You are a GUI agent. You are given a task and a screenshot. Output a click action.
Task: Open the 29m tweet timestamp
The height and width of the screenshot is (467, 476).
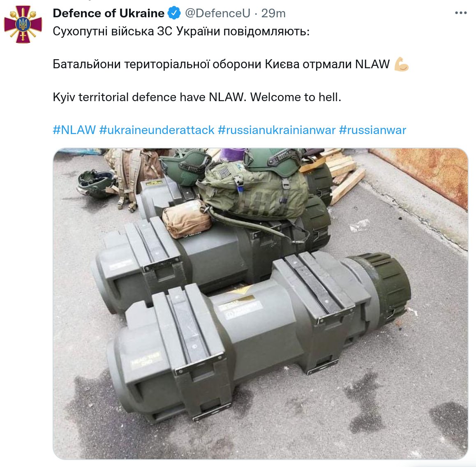(x=273, y=13)
